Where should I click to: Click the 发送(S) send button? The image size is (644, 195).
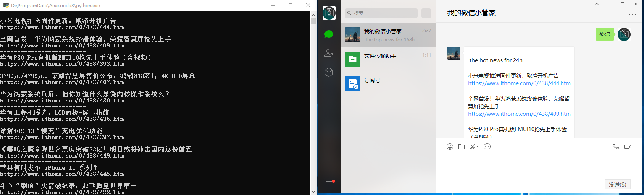tap(617, 184)
